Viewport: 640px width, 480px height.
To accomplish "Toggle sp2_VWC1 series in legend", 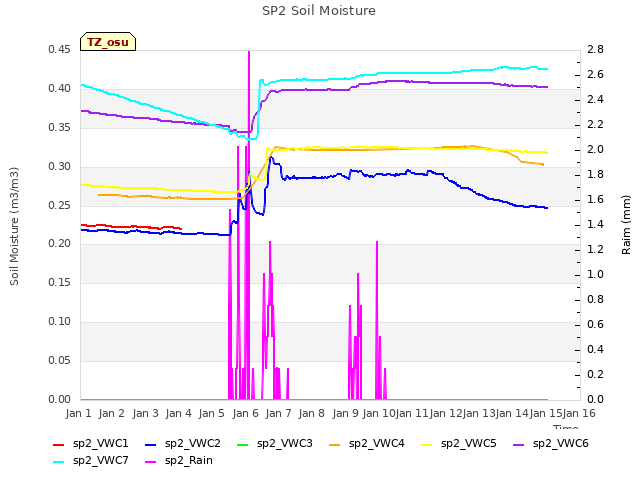I will tap(91, 443).
